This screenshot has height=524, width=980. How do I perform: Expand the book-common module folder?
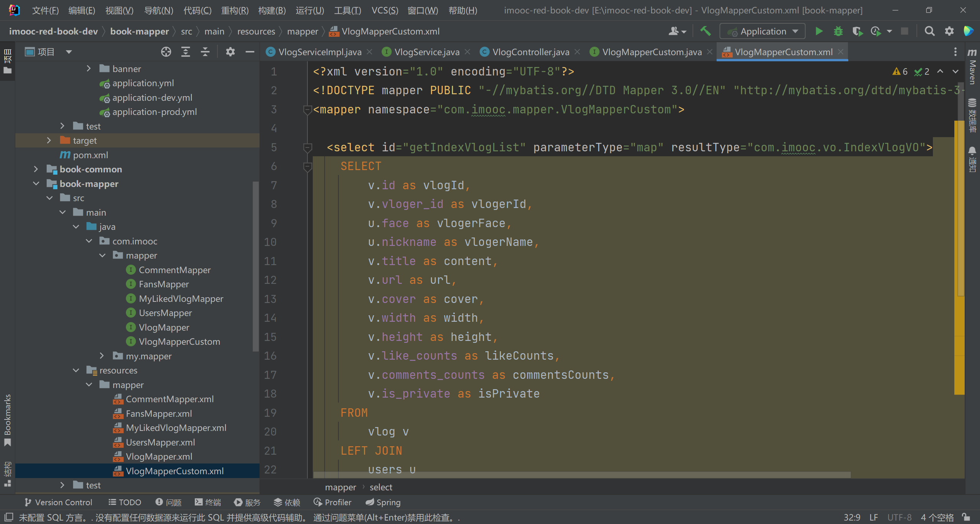pos(36,169)
